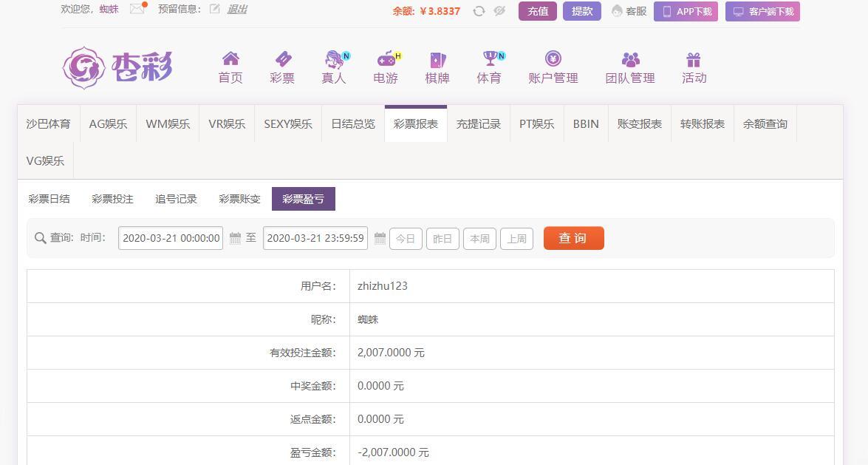Filter by 今日 today button

[x=406, y=238]
